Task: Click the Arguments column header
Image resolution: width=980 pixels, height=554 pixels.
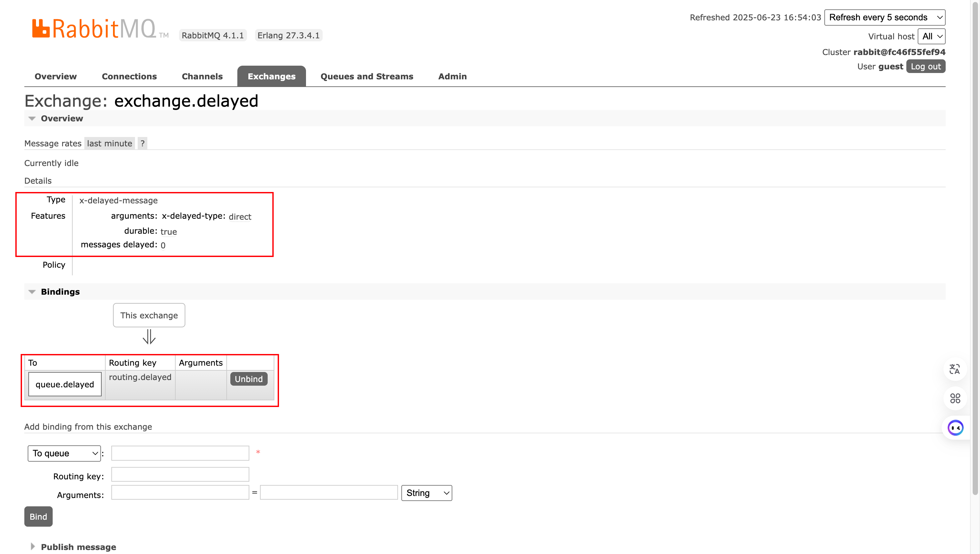Action: pyautogui.click(x=200, y=363)
